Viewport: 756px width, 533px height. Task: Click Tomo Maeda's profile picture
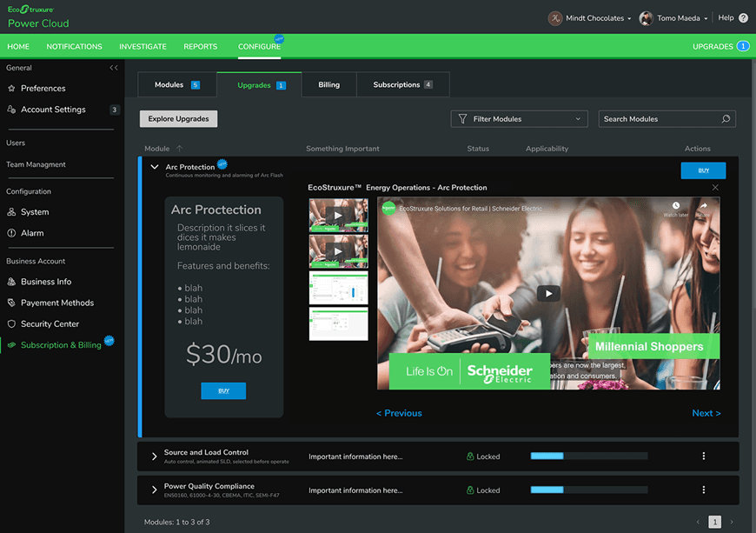click(x=646, y=18)
